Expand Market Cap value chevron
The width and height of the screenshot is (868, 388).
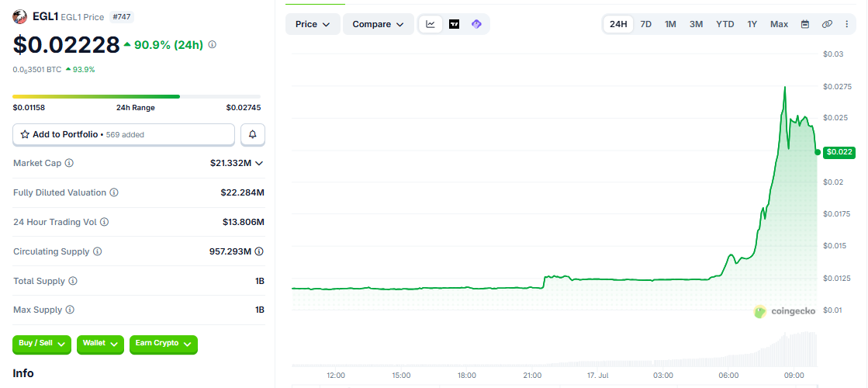(258, 163)
